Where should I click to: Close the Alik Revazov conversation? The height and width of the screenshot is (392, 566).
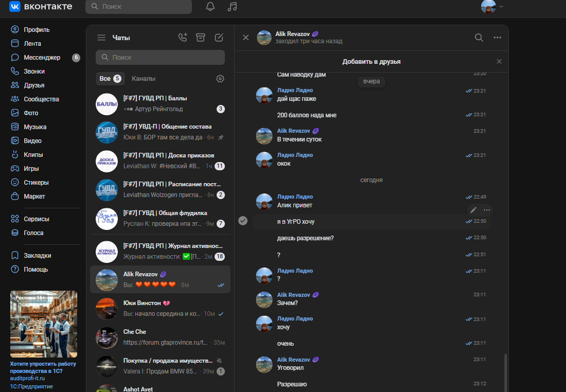[246, 38]
